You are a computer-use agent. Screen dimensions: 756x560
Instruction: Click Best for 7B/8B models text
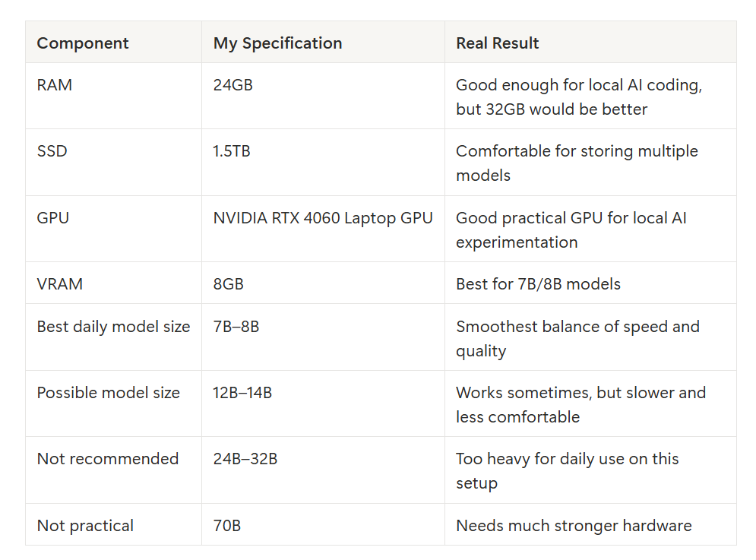pos(538,283)
